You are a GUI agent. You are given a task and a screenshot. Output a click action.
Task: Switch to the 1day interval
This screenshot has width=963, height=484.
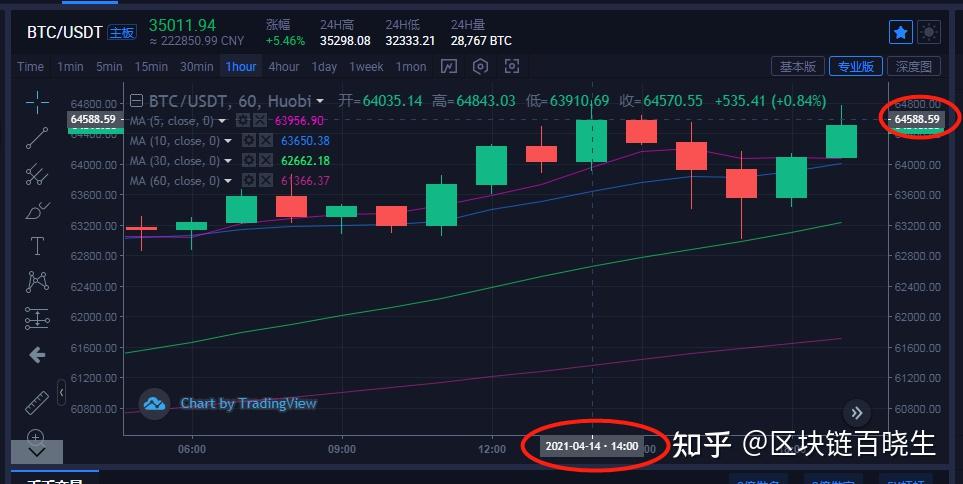point(324,66)
